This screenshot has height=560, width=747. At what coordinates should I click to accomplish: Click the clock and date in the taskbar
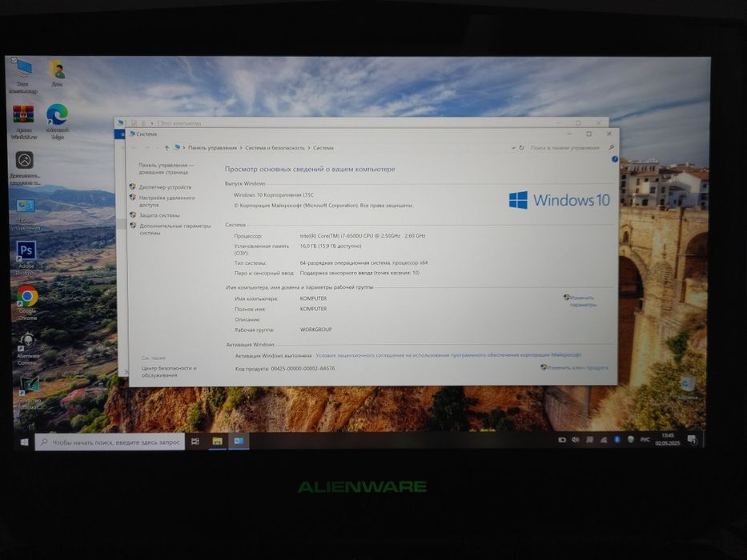coord(668,439)
